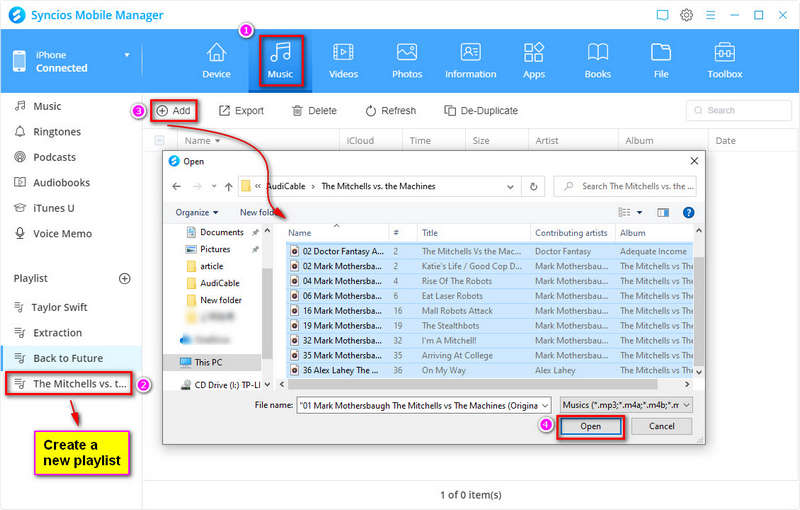Select Music in the sidebar

tap(47, 106)
